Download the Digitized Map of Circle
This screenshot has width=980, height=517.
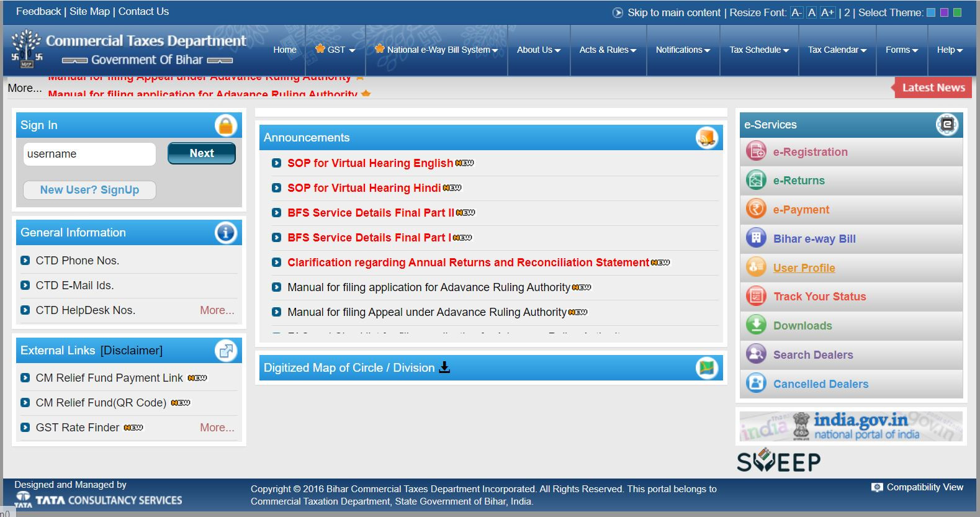[x=444, y=367]
